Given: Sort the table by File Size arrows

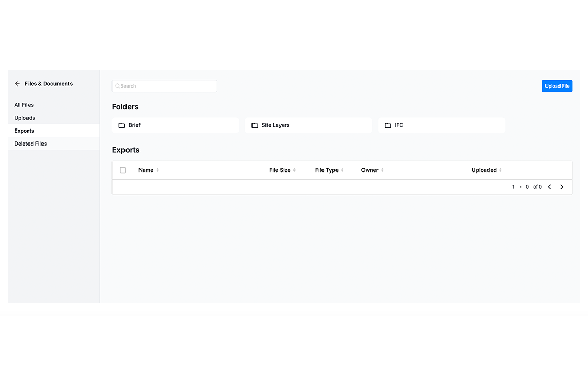Looking at the screenshot, I should click(x=295, y=170).
